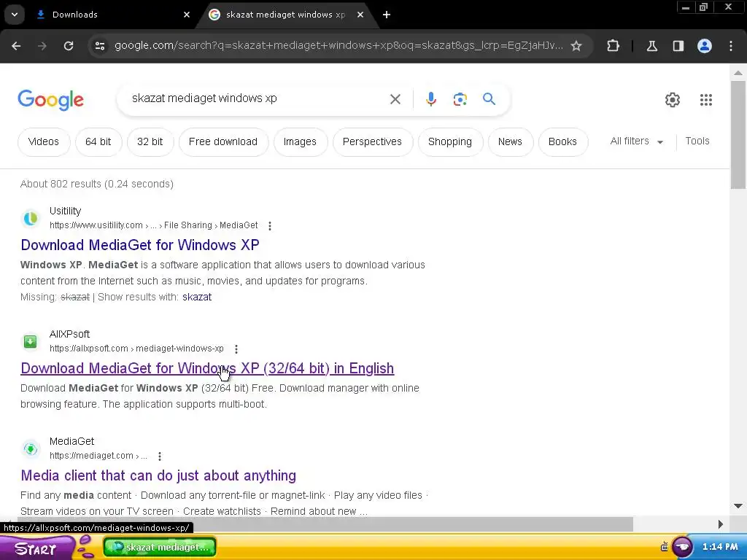Open the Chrome profile avatar
The height and width of the screenshot is (560, 747).
705,46
